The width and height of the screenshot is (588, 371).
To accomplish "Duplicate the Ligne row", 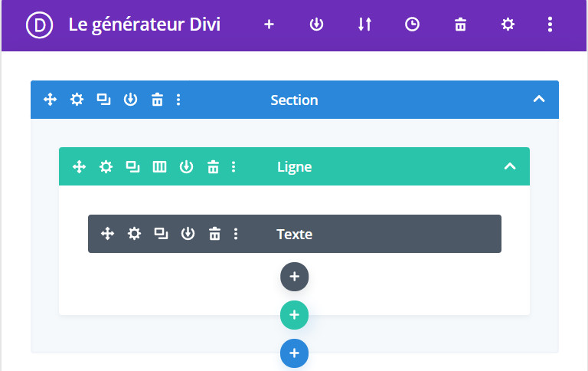I will pos(132,166).
